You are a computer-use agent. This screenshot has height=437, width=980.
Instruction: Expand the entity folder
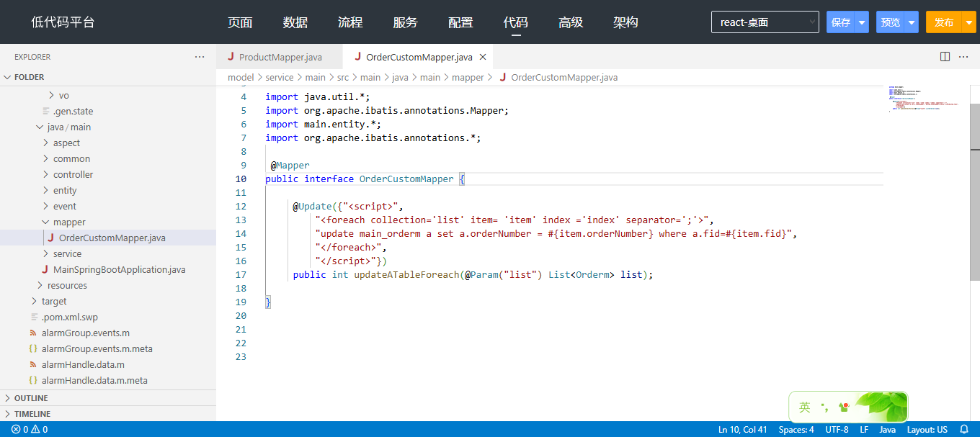click(46, 191)
